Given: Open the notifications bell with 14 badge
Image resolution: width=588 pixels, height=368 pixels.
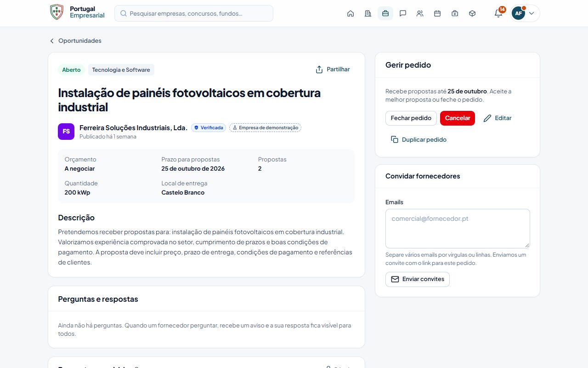Looking at the screenshot, I should (498, 13).
